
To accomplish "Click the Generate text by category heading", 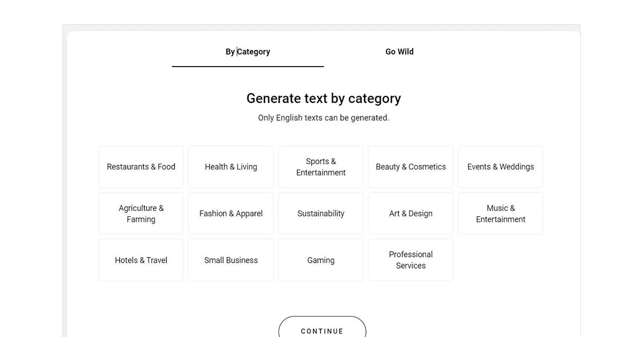I will [323, 98].
